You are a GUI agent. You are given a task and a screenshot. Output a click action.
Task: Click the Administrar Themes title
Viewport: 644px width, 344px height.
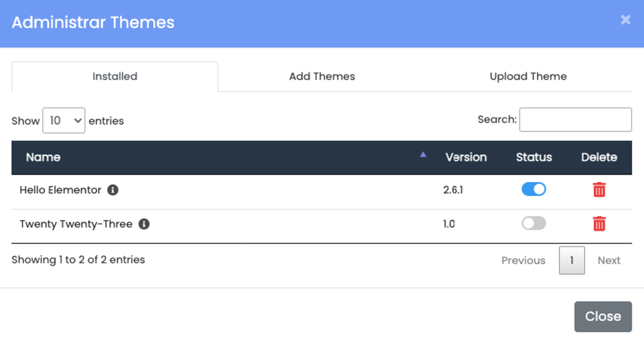(93, 22)
